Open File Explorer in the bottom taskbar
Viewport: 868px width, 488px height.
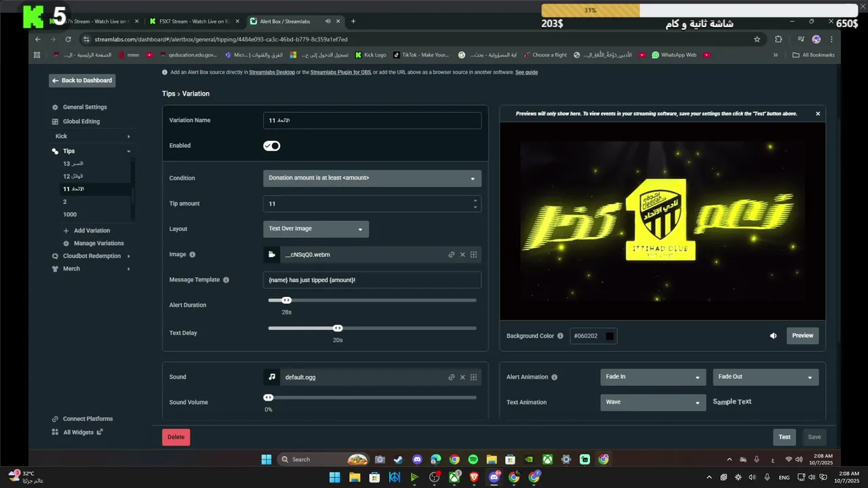pos(355,477)
